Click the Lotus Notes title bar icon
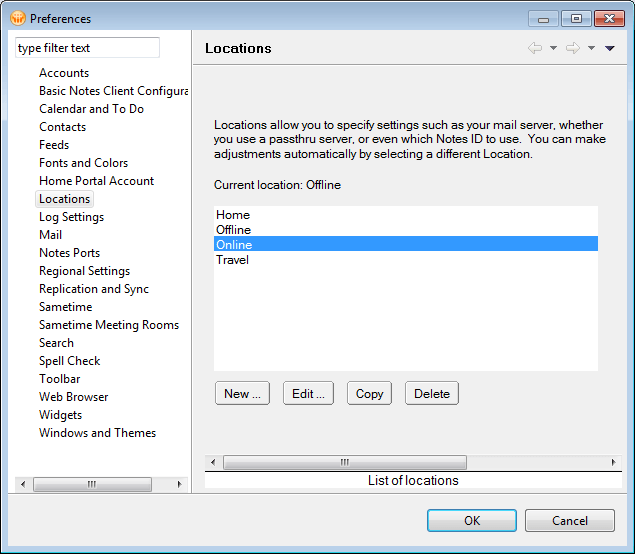Image resolution: width=635 pixels, height=554 pixels. point(17,18)
